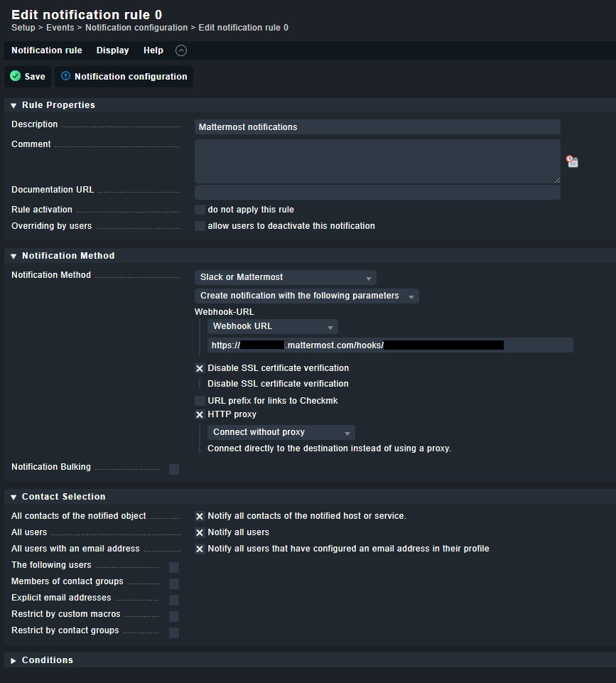
Task: Click the Notification configuration button
Action: 124,76
